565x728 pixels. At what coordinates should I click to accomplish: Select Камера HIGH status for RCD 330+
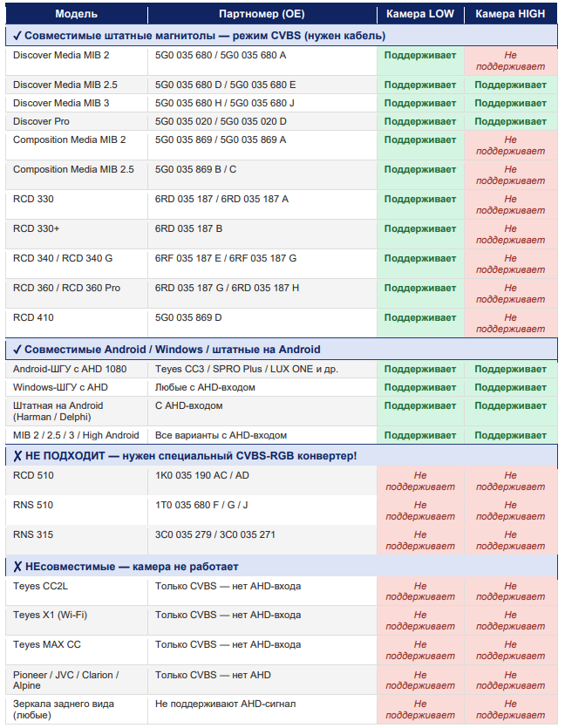(x=510, y=235)
